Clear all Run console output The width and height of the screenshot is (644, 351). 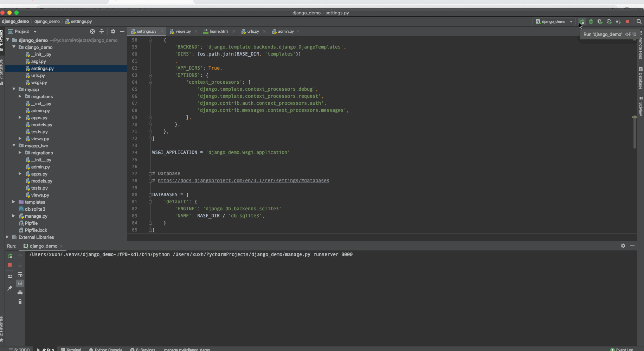20,302
